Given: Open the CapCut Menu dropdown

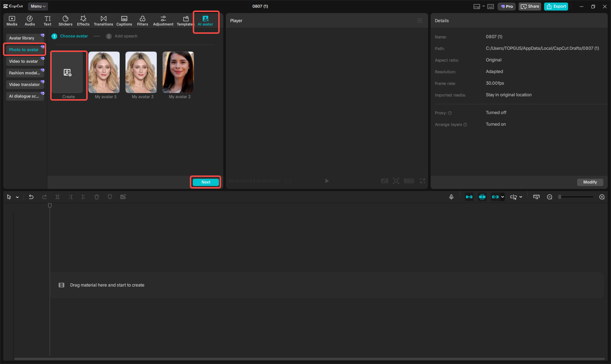Looking at the screenshot, I should [38, 6].
